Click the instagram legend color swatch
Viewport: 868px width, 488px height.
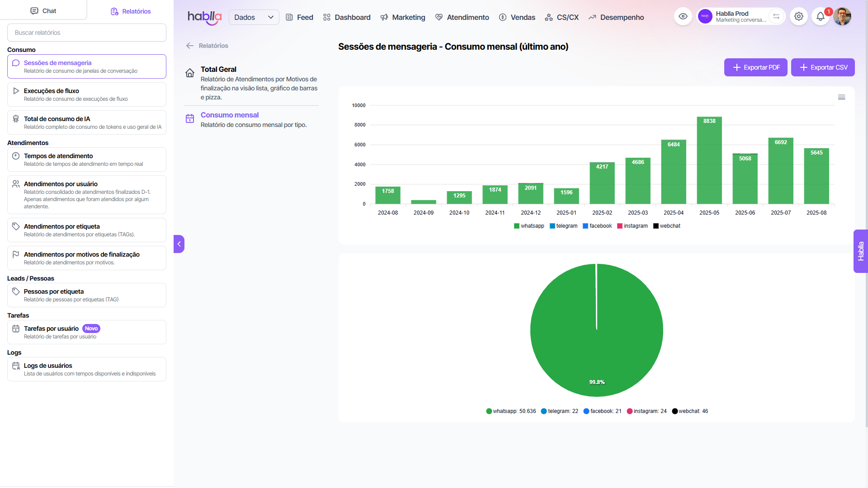[x=620, y=226]
